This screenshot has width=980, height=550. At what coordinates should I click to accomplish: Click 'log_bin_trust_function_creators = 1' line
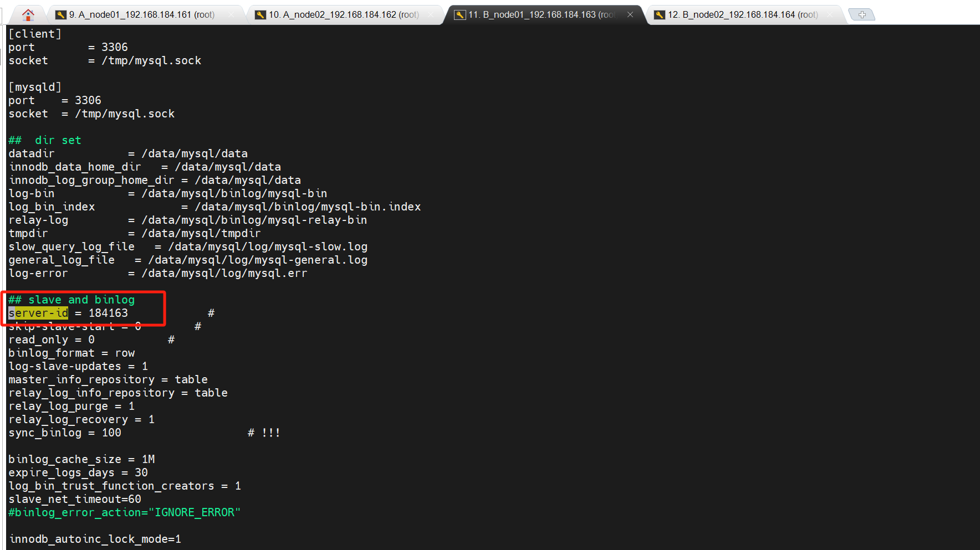click(x=125, y=486)
